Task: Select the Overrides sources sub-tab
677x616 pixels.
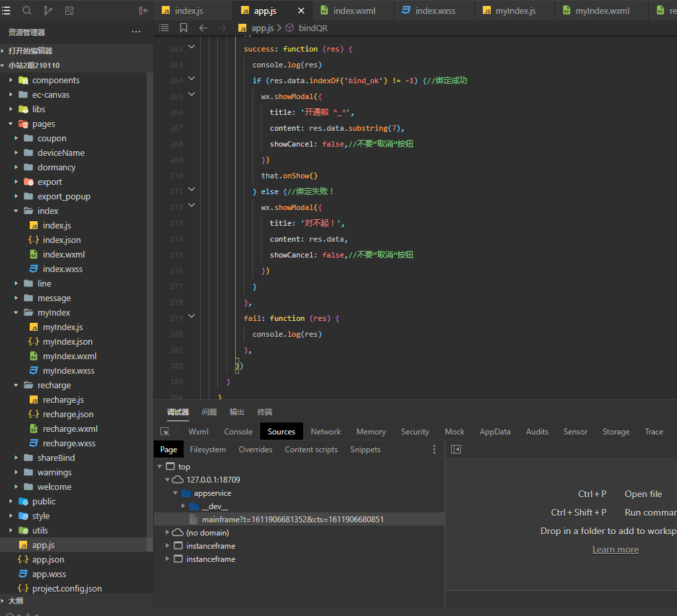Action: point(255,450)
